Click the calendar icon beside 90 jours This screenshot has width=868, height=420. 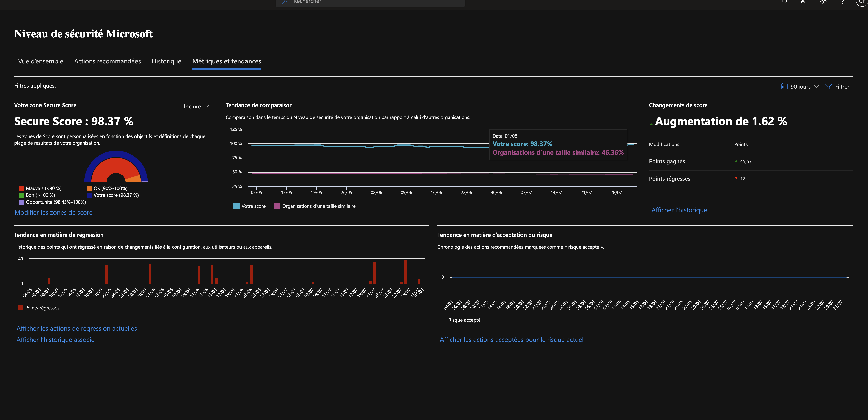784,86
